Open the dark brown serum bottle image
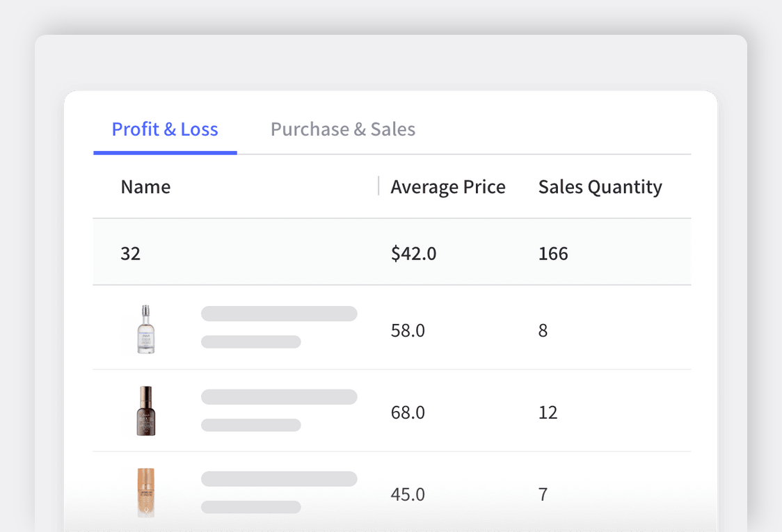The width and height of the screenshot is (782, 532). pyautogui.click(x=145, y=411)
